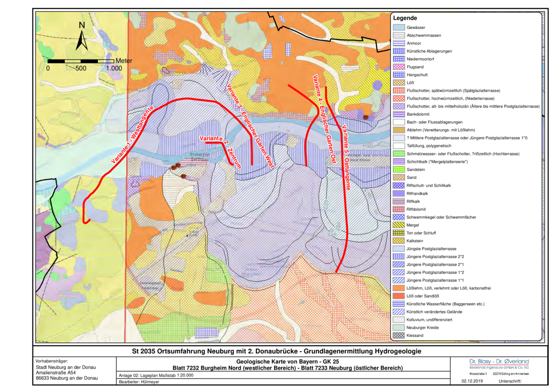Screen dimensions: 555x392
Task: Click the 'Bearbeiter: Hülmeyer' text
Action: [x=139, y=382]
